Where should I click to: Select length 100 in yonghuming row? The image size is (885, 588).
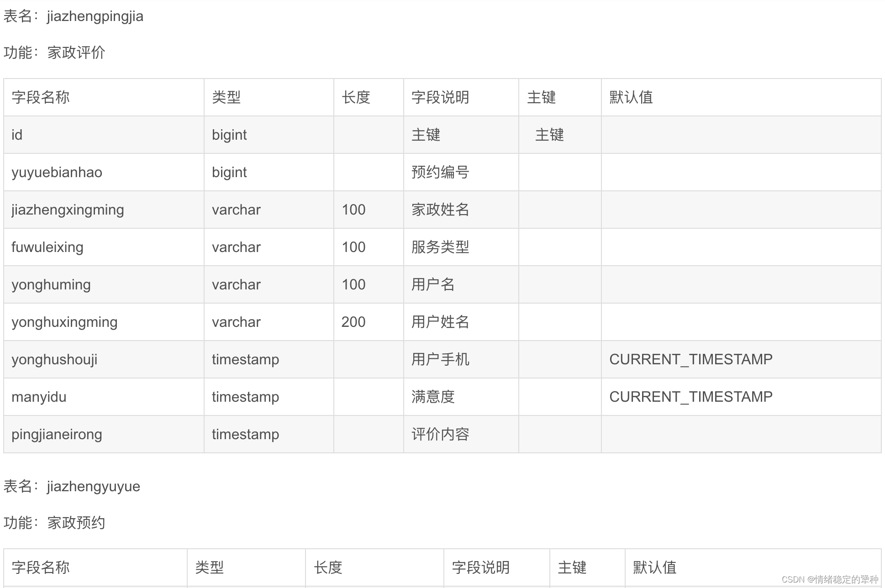point(353,284)
